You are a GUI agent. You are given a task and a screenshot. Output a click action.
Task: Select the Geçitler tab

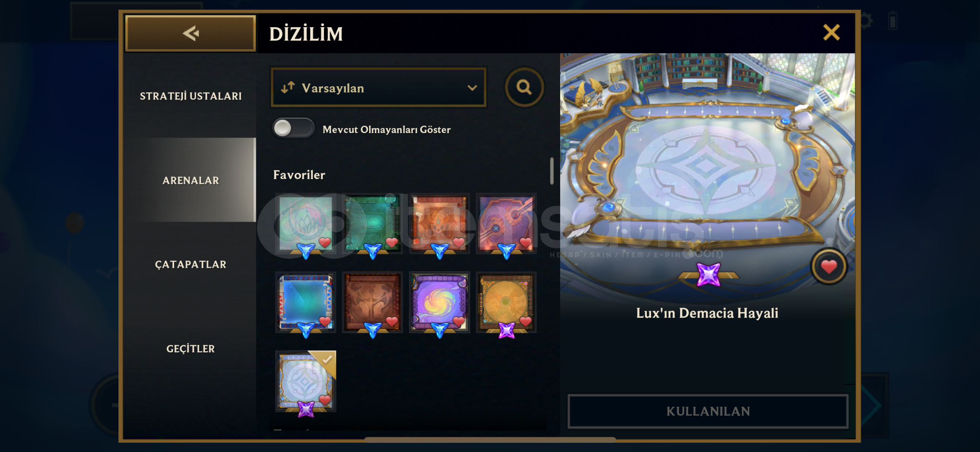(190, 349)
